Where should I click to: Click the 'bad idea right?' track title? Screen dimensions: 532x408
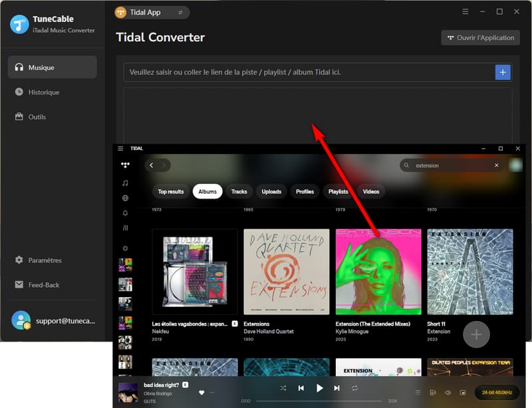click(x=161, y=385)
